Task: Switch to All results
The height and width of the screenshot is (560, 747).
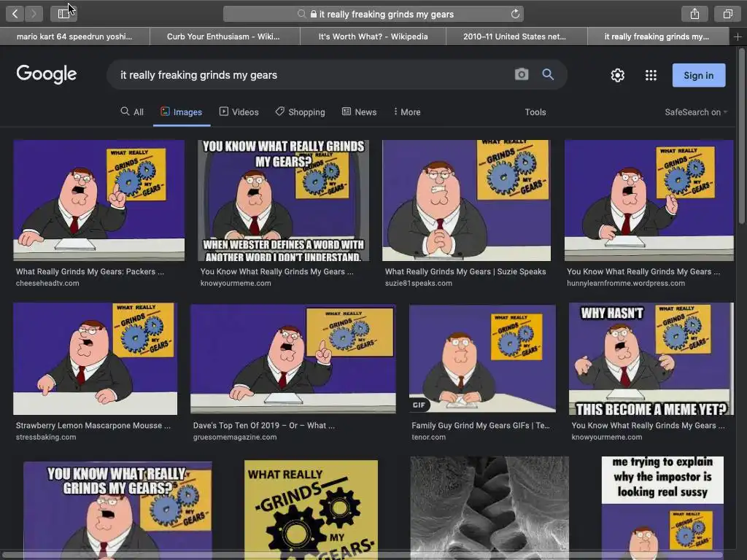Action: click(132, 112)
